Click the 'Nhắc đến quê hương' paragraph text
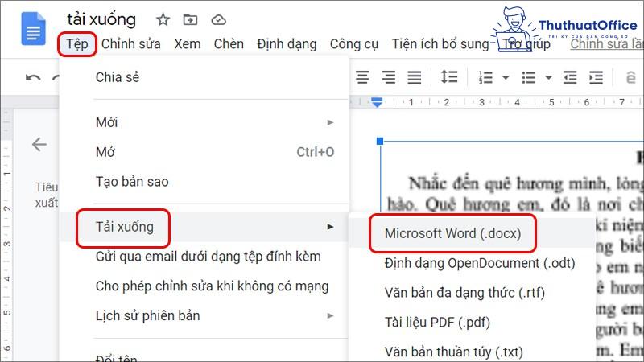Screen dimensions: 644x362 point(526,184)
